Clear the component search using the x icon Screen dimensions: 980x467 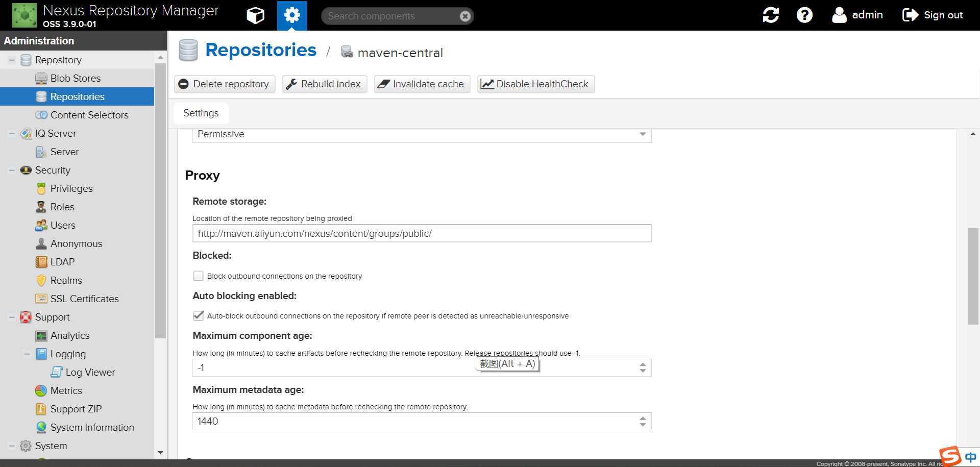point(465,16)
